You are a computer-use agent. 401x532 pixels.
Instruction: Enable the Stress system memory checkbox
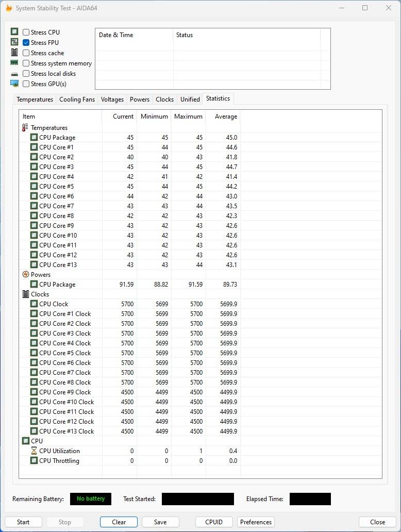[x=26, y=63]
